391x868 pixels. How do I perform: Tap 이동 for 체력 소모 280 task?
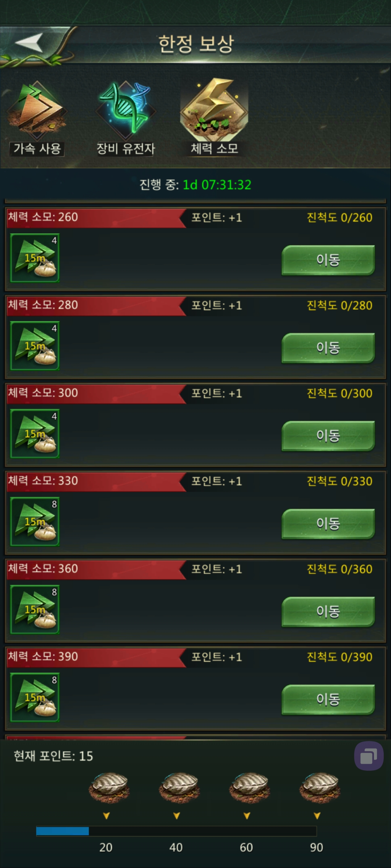pos(328,348)
